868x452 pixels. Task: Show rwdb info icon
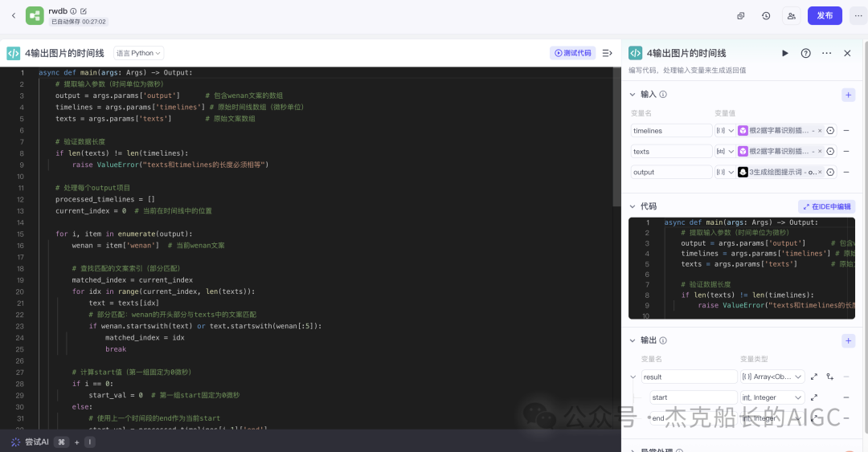pos(73,11)
